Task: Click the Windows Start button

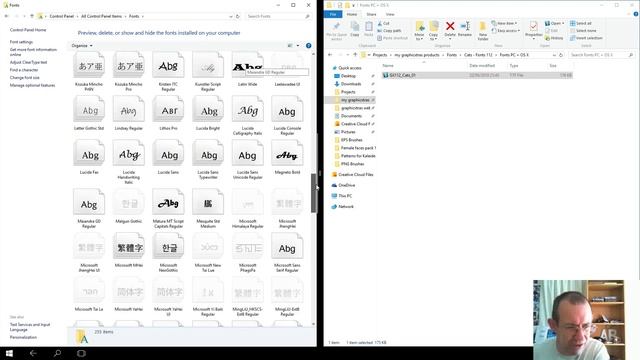Action: point(9,353)
